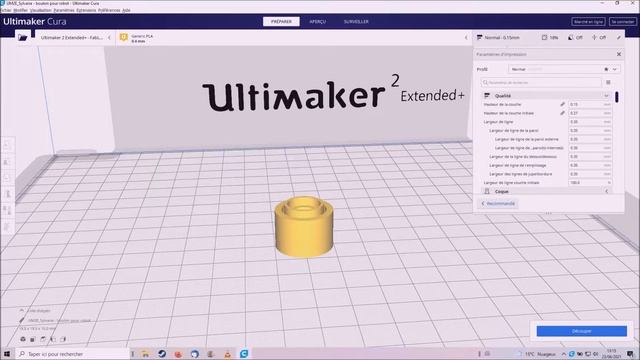Click the Cura icon in the taskbar

pyautogui.click(x=244, y=354)
